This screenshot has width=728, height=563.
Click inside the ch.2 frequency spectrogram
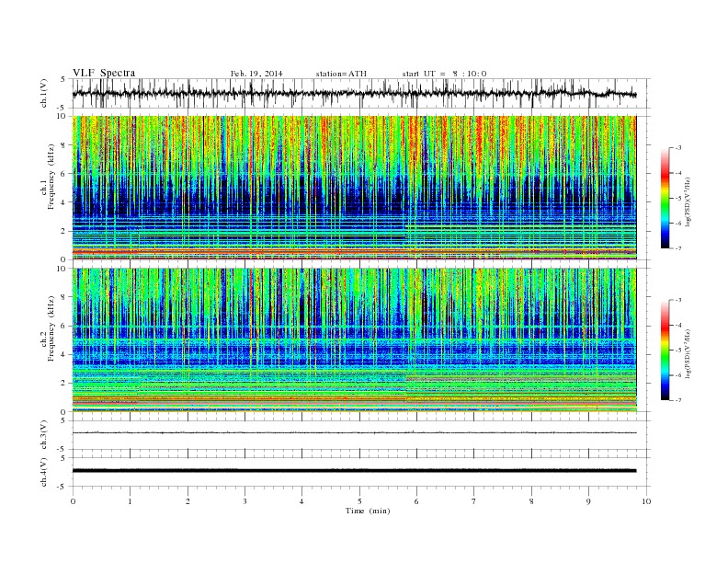point(354,340)
